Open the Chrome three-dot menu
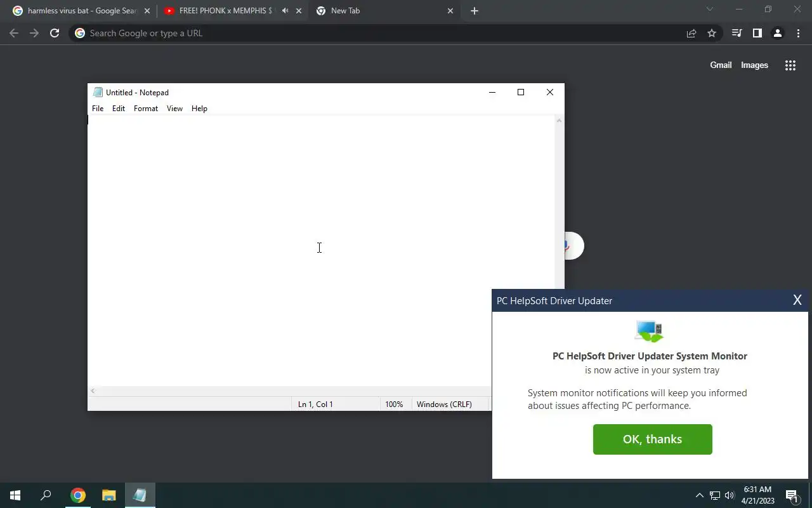 click(798, 33)
